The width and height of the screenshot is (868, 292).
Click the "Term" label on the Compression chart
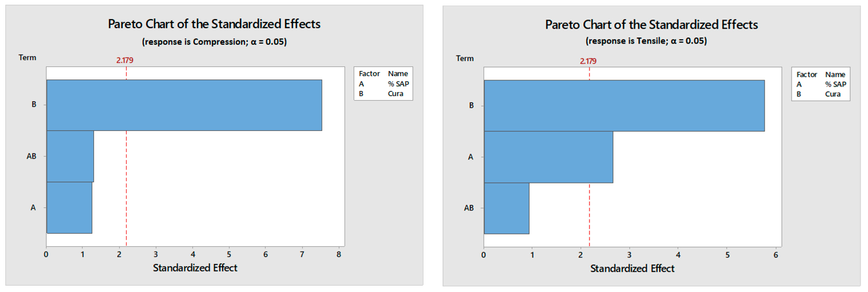[27, 58]
